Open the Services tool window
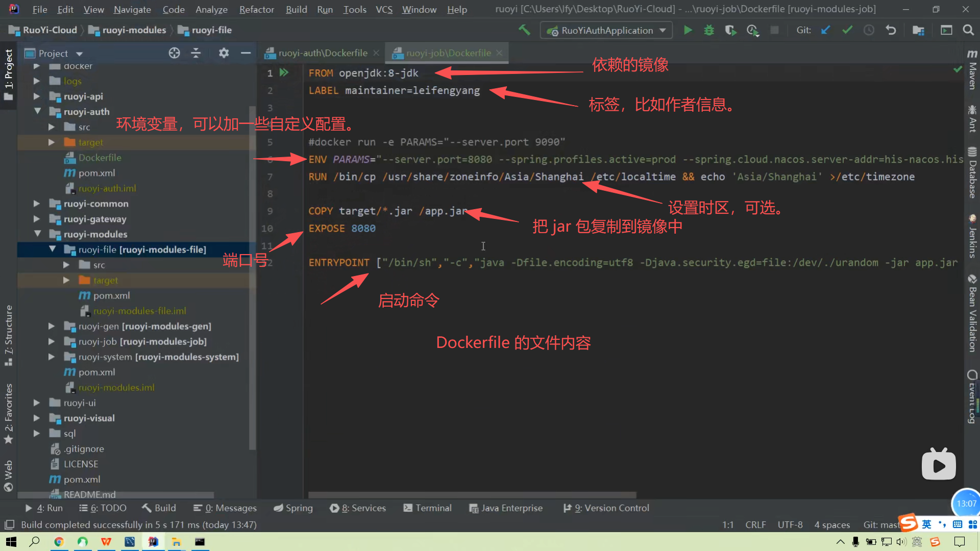980x551 pixels. coord(358,508)
